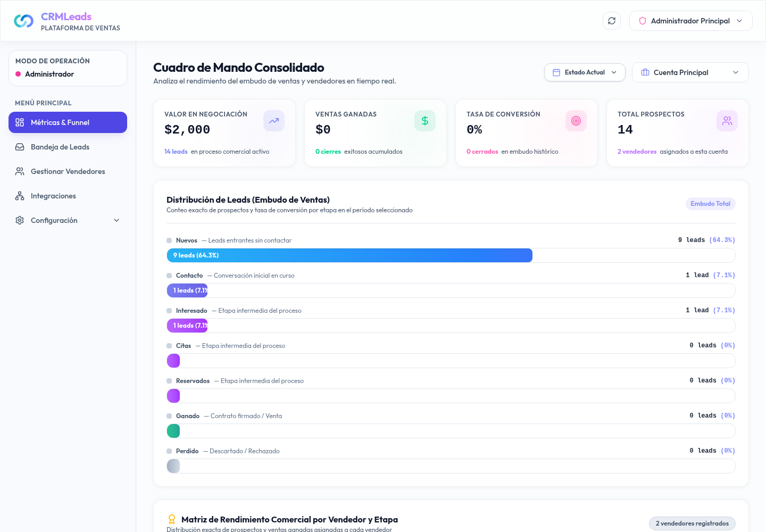The height and width of the screenshot is (532, 766).
Task: Click the 2 vendedores link in Total Prospectos
Action: 637,152
